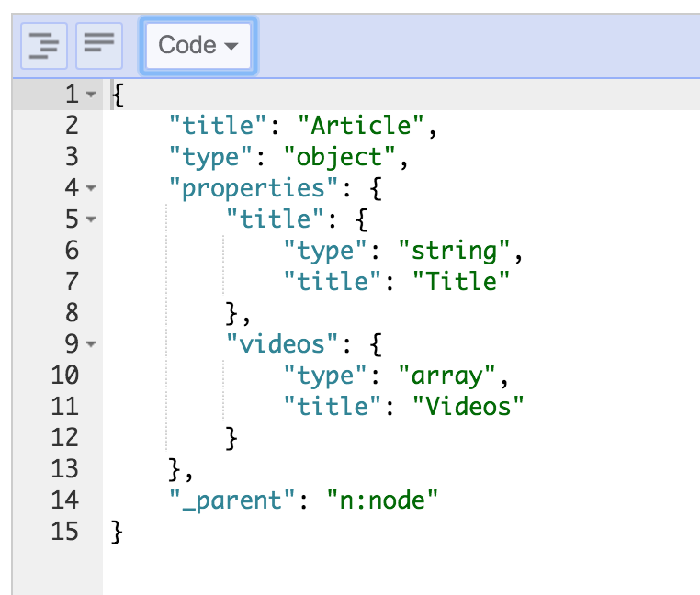Collapse the root object at line 1

pos(90,95)
